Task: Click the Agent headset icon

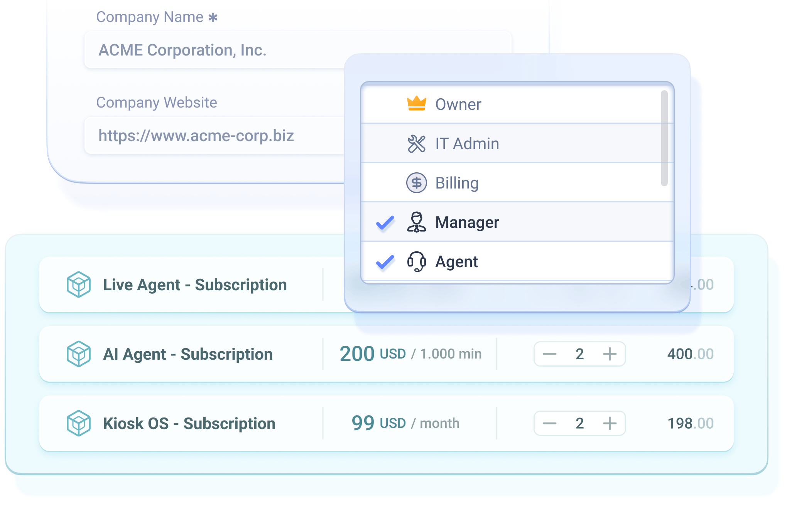Action: click(x=416, y=262)
